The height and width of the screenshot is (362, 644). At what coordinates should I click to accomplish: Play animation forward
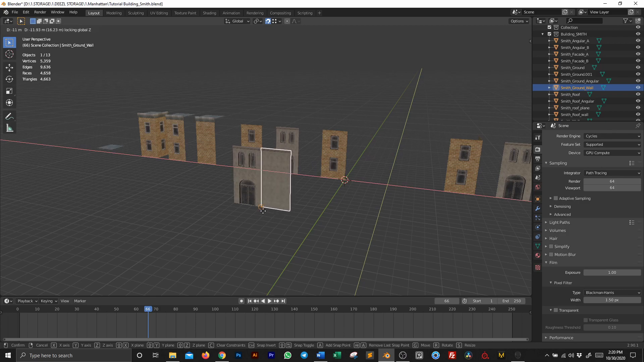[x=269, y=301]
